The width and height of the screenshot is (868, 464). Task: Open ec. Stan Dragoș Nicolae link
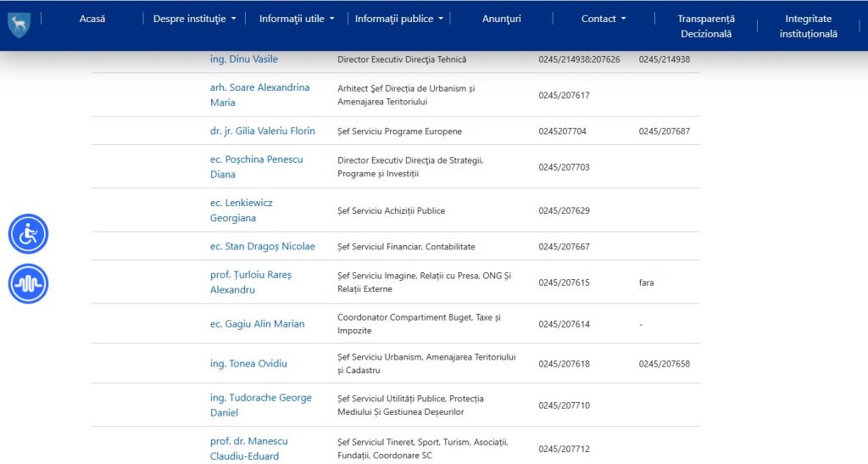pyautogui.click(x=262, y=246)
